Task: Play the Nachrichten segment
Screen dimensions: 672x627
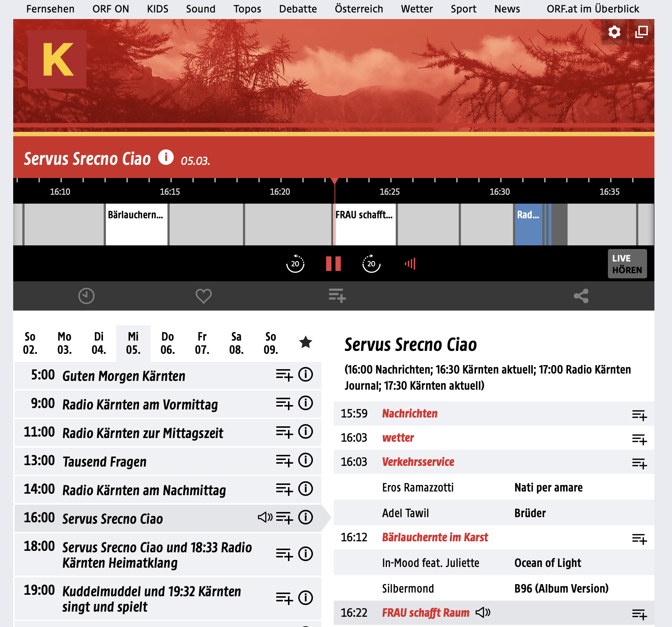Action: pyautogui.click(x=410, y=413)
